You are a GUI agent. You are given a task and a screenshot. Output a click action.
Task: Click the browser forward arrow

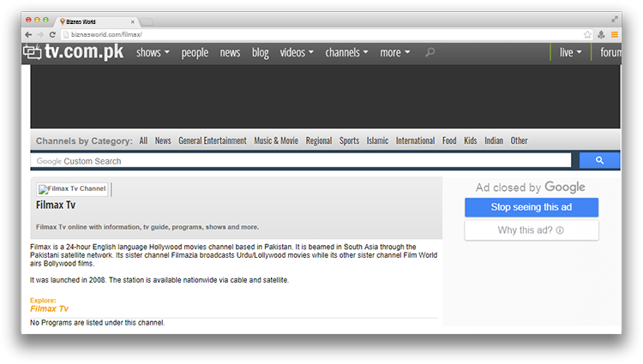pyautogui.click(x=40, y=34)
